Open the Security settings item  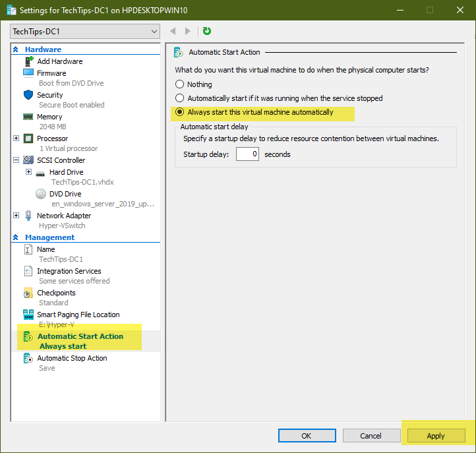point(50,95)
